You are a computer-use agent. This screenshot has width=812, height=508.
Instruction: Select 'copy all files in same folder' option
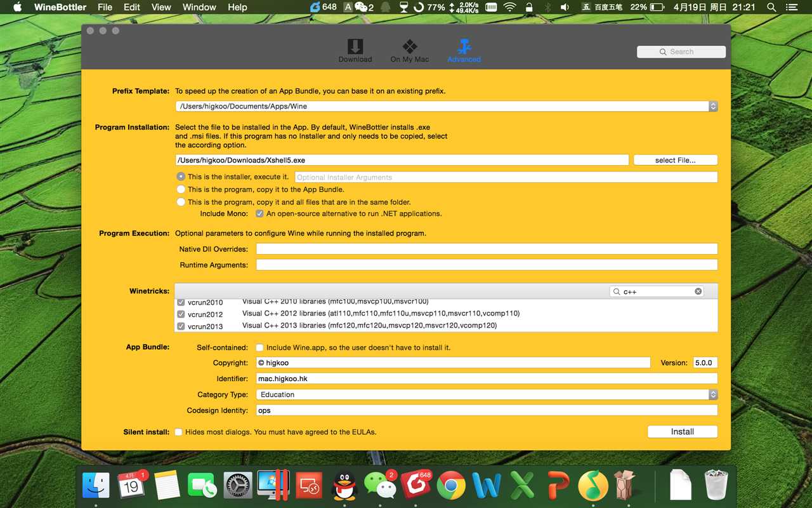181,202
